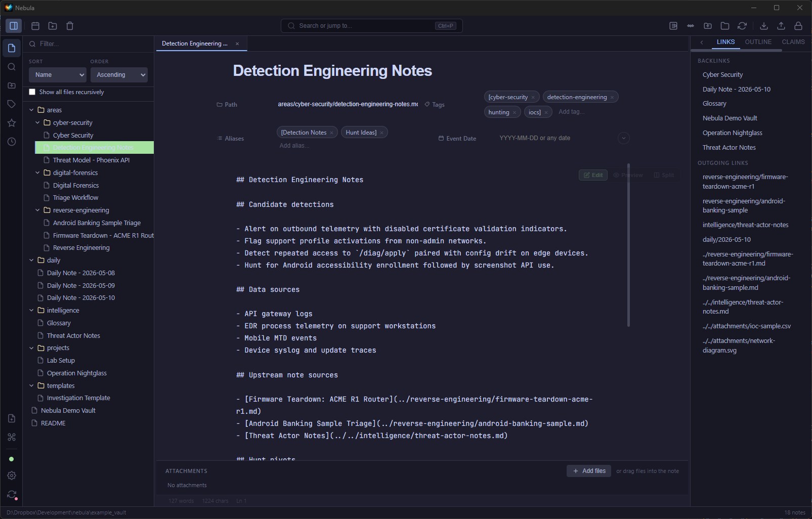The image size is (812, 519).
Task: Click the editor vertical scrollbar
Action: coord(628,245)
